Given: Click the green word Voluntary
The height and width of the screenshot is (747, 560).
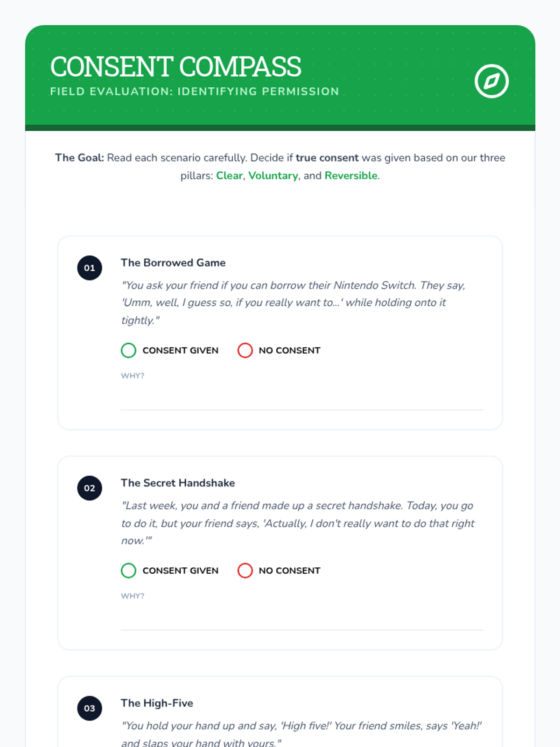Looking at the screenshot, I should tap(273, 176).
